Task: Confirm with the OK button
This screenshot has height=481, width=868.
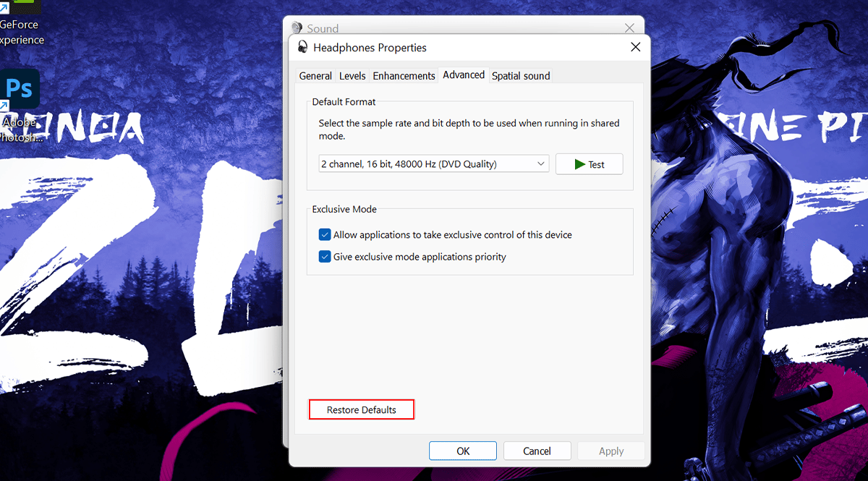Action: coord(463,451)
